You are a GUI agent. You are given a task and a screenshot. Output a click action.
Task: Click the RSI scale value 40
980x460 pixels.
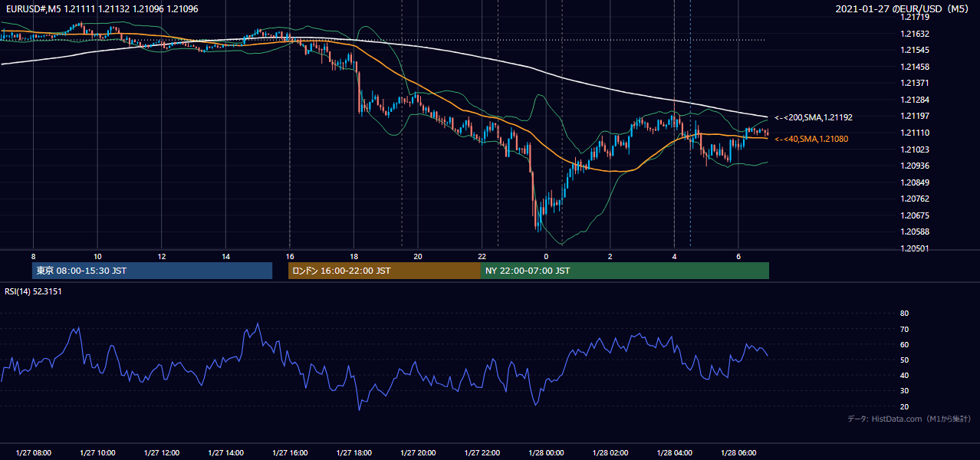coord(904,375)
